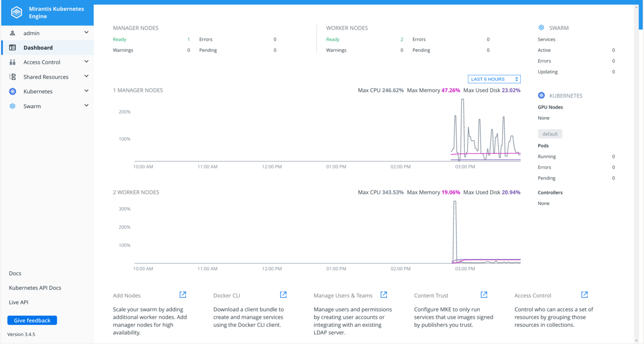Click the Swarm Updating row label

click(x=547, y=72)
